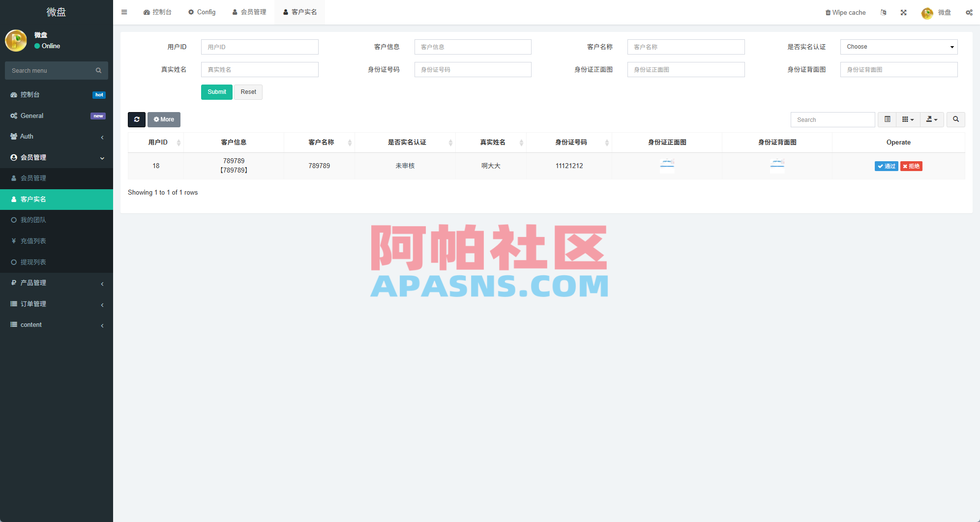980x522 pixels.
Task: Reject user 18 with 拒绝 button
Action: tap(911, 166)
